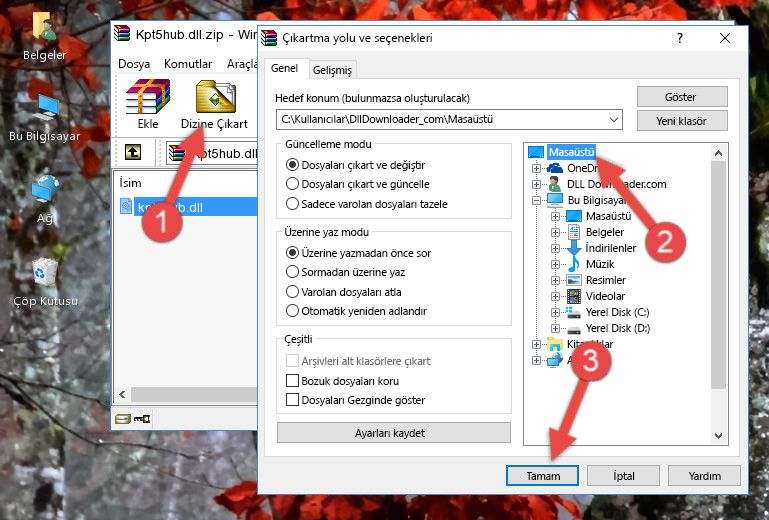Open the Dosya menu in WinRAR
This screenshot has height=520, width=769.
coord(134,64)
